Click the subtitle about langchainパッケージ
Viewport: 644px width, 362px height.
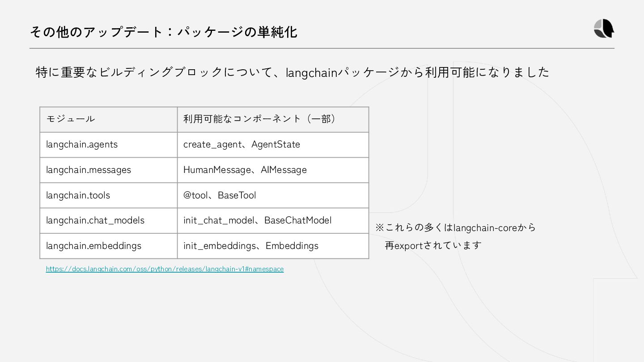pos(292,72)
